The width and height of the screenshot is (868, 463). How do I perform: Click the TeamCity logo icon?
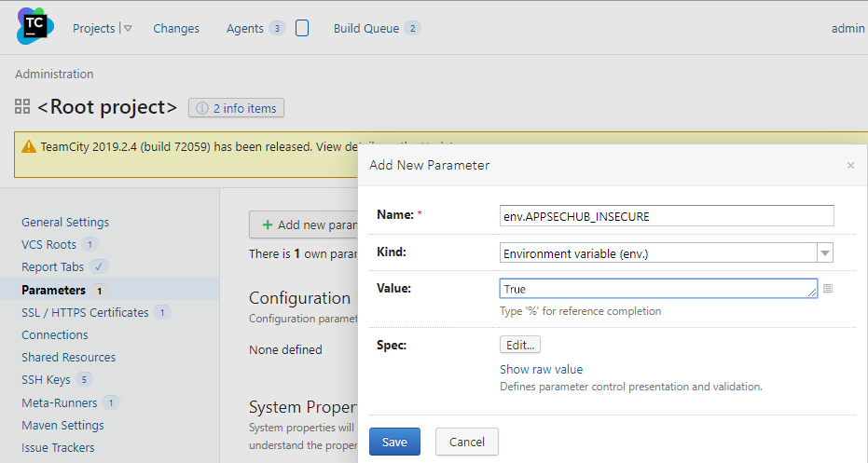[x=35, y=26]
